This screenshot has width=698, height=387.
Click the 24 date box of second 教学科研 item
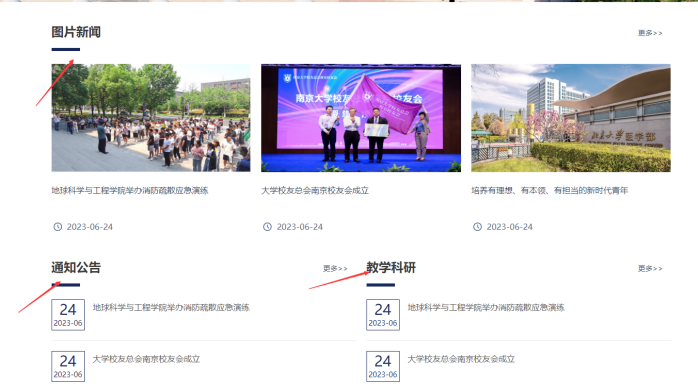383,366
